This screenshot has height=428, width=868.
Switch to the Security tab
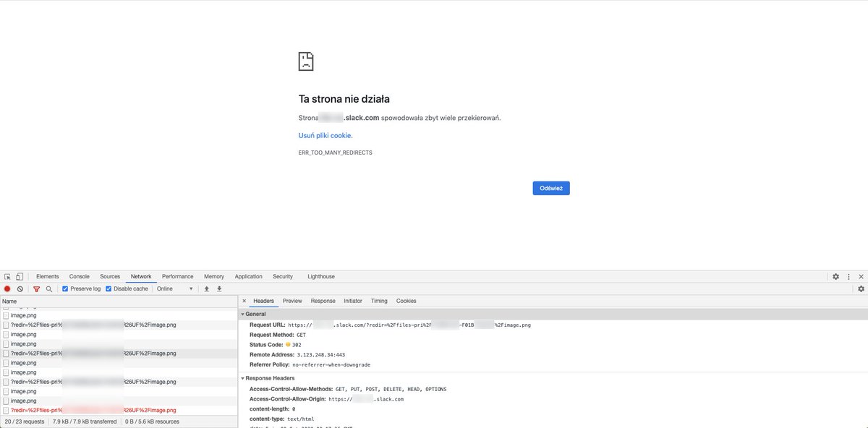click(x=283, y=276)
